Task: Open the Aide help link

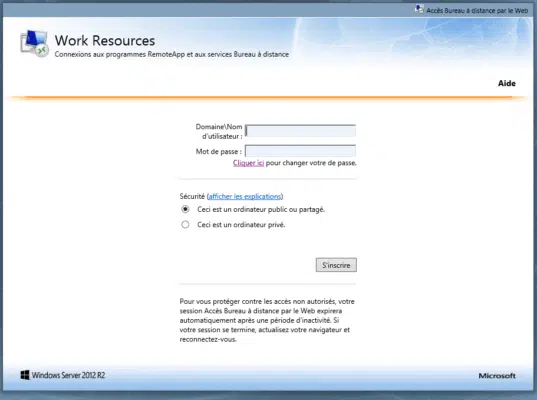Action: pyautogui.click(x=507, y=83)
